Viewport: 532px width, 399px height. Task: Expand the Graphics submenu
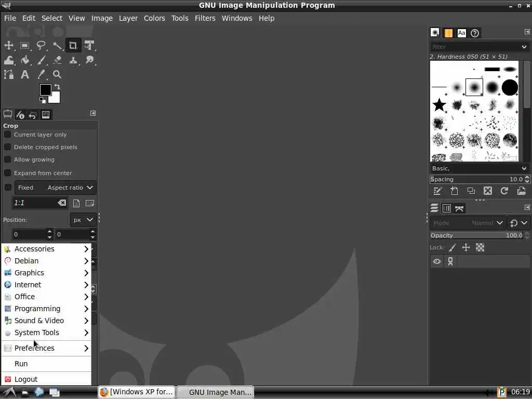coord(46,273)
